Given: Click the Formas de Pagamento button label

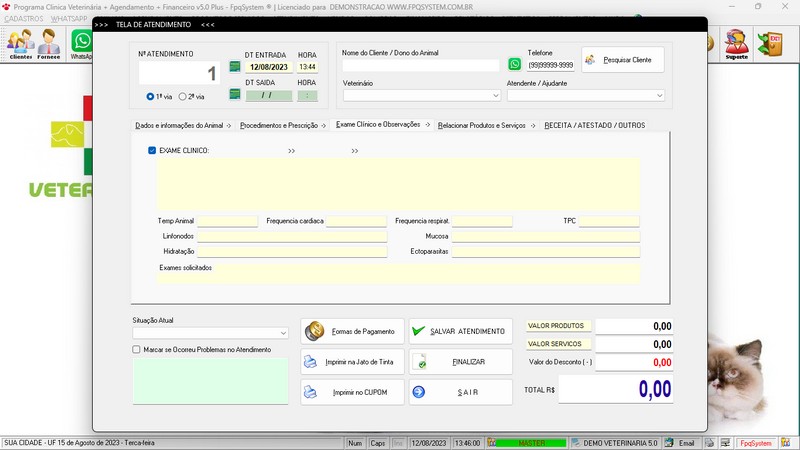Looking at the screenshot, I should coord(363,332).
